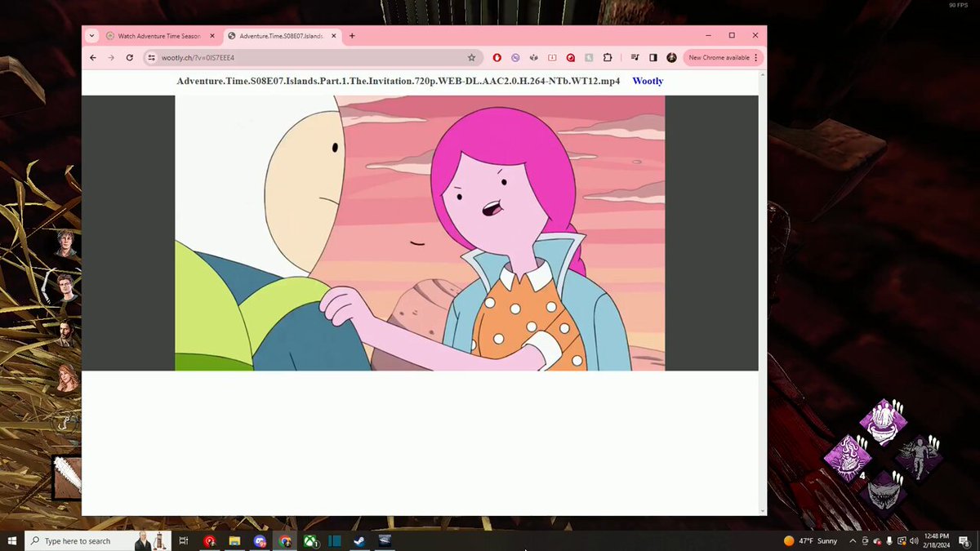Viewport: 980px width, 551px height.
Task: Open a new browser tab
Action: click(x=352, y=36)
